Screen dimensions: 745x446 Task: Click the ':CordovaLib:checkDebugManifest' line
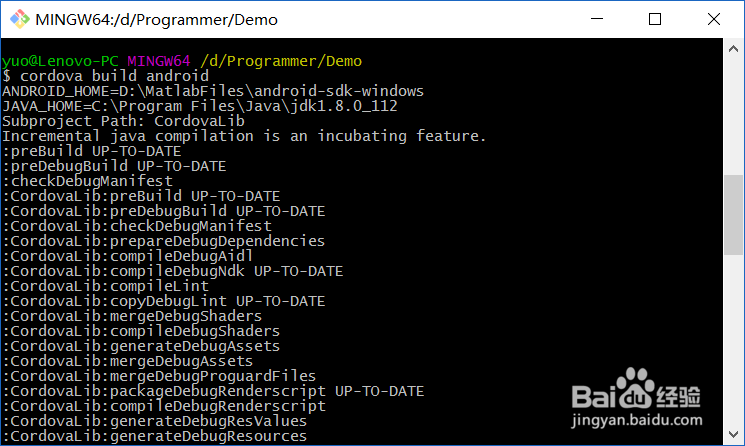point(137,226)
